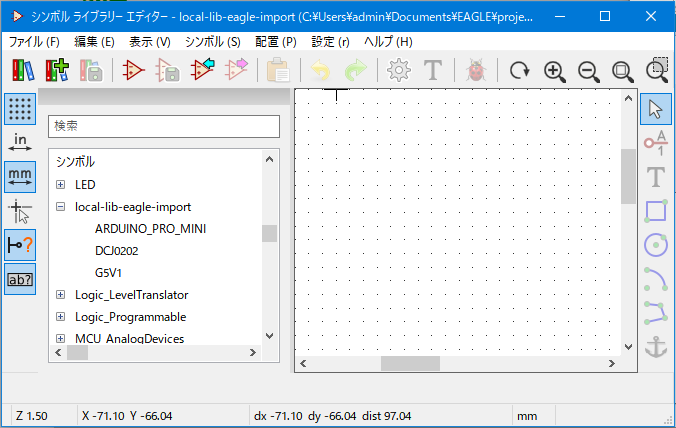Image resolution: width=676 pixels, height=428 pixels.
Task: Toggle pin electrical type display
Action: [20, 245]
